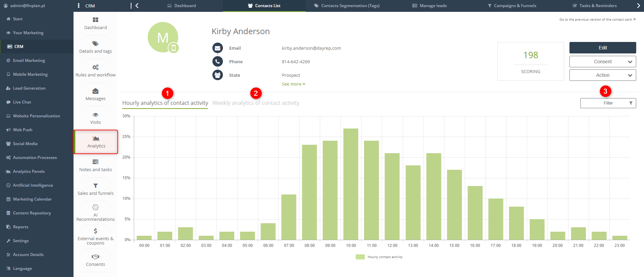Open Language menu item

[x=37, y=269]
